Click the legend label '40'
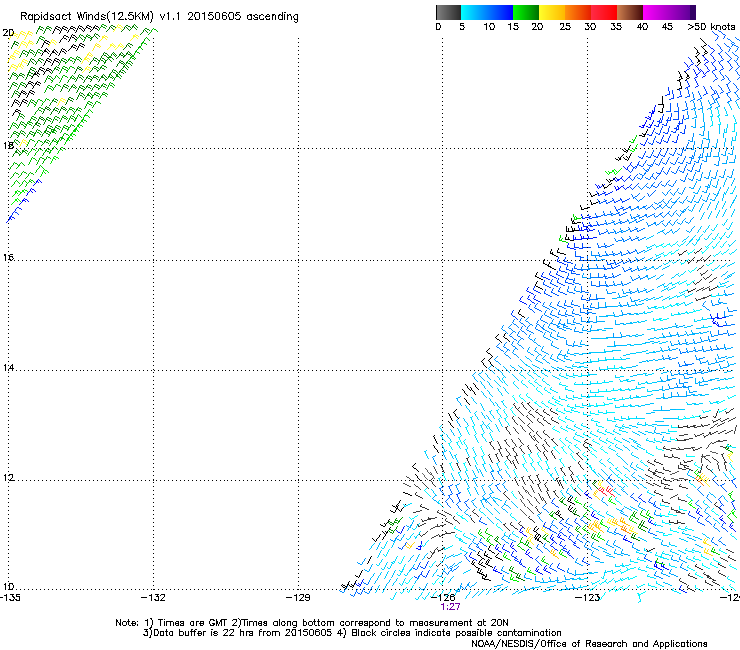Viewport: 740px width, 650px height. pyautogui.click(x=642, y=27)
